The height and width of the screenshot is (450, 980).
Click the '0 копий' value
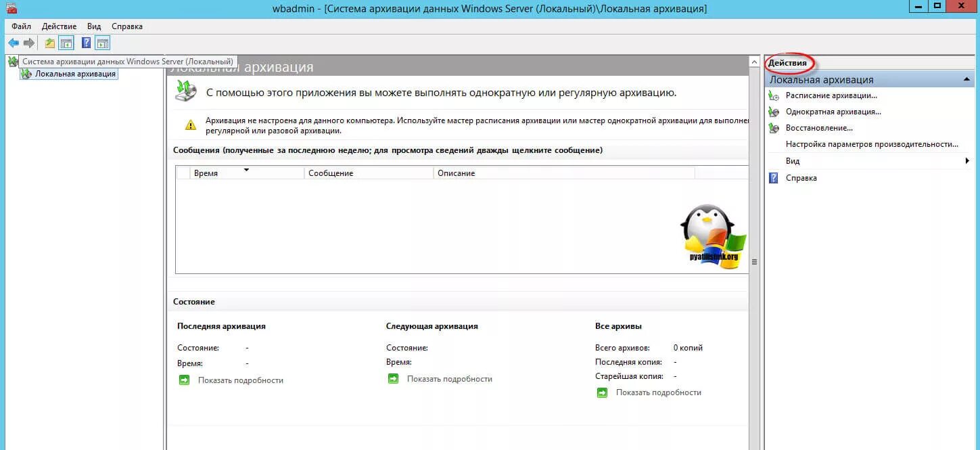pos(688,348)
